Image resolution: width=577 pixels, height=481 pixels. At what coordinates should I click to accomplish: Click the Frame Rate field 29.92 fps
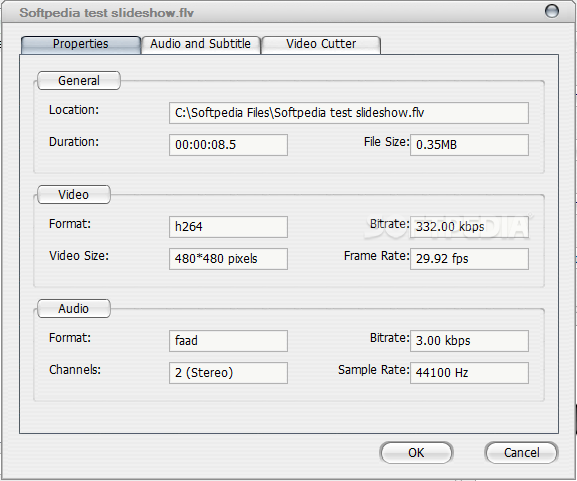[469, 259]
